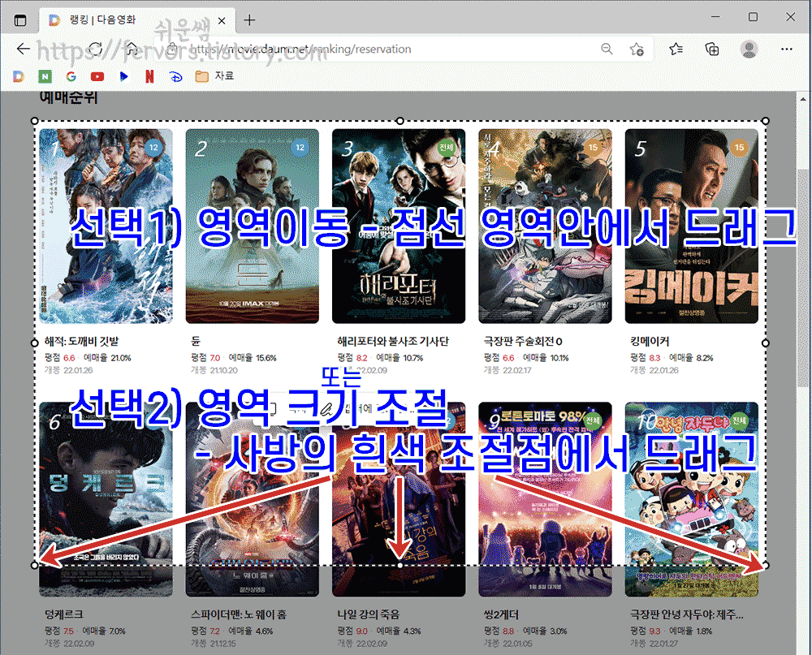The image size is (812, 655).
Task: Click the 스파이더맨: 노 웨이 홈 title link
Action: point(239,614)
